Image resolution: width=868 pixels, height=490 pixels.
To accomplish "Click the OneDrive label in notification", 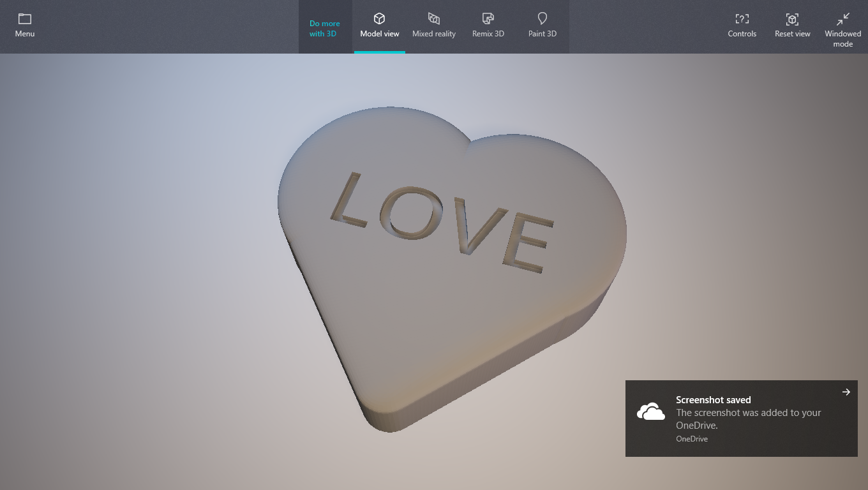I will point(692,439).
